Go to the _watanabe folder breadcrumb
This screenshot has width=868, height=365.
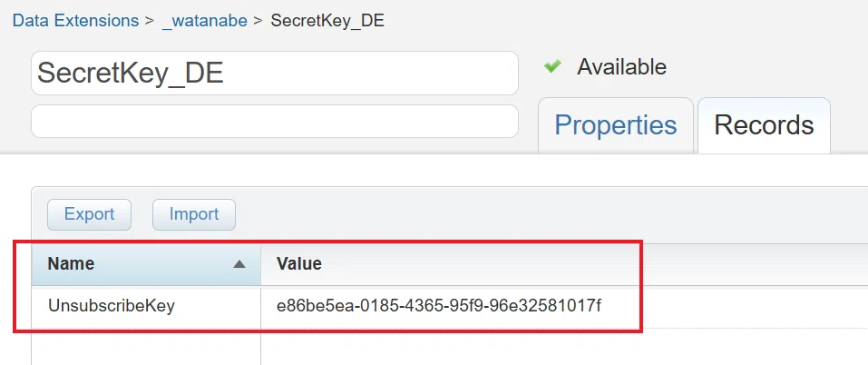coord(204,21)
